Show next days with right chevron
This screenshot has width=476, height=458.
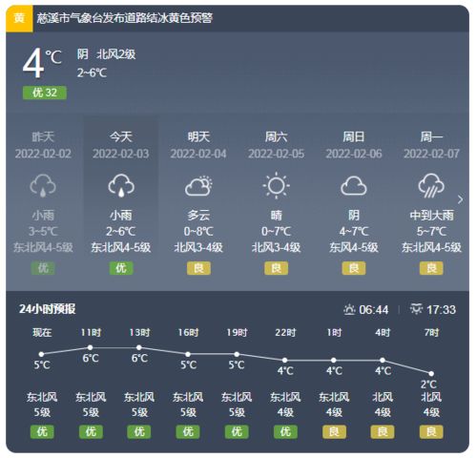click(x=460, y=199)
